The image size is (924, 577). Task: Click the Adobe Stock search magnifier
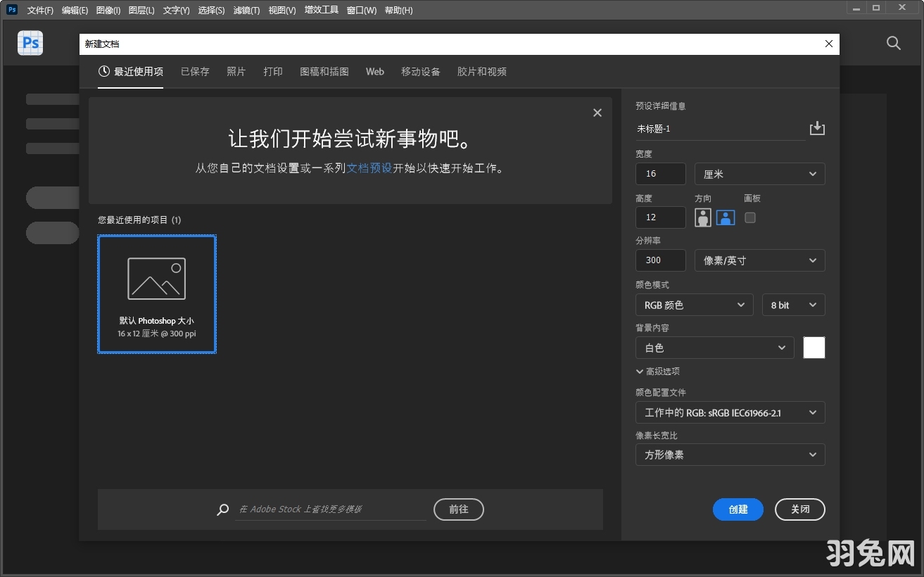click(x=223, y=509)
